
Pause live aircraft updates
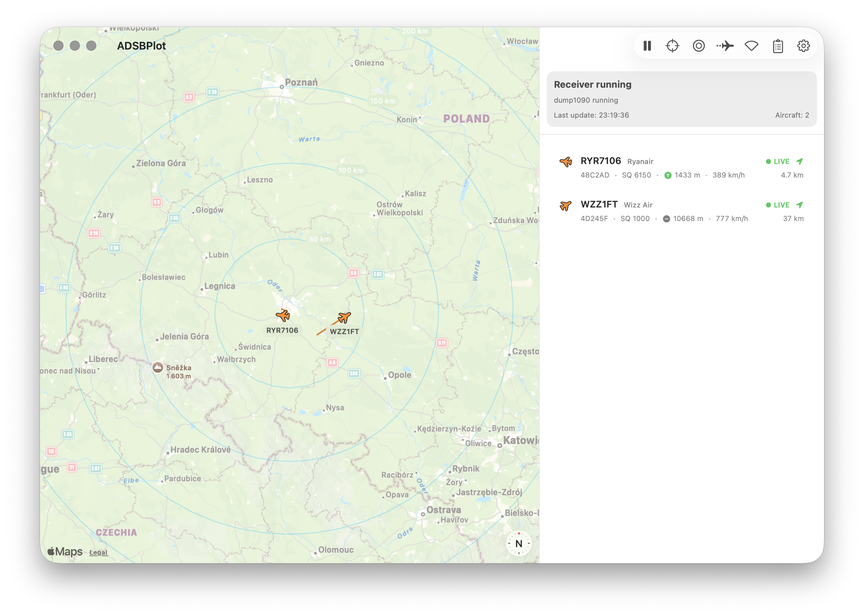647,46
